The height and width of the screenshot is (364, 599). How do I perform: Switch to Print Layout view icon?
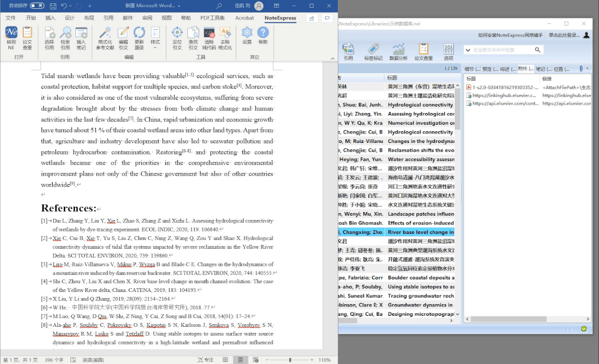point(240,360)
